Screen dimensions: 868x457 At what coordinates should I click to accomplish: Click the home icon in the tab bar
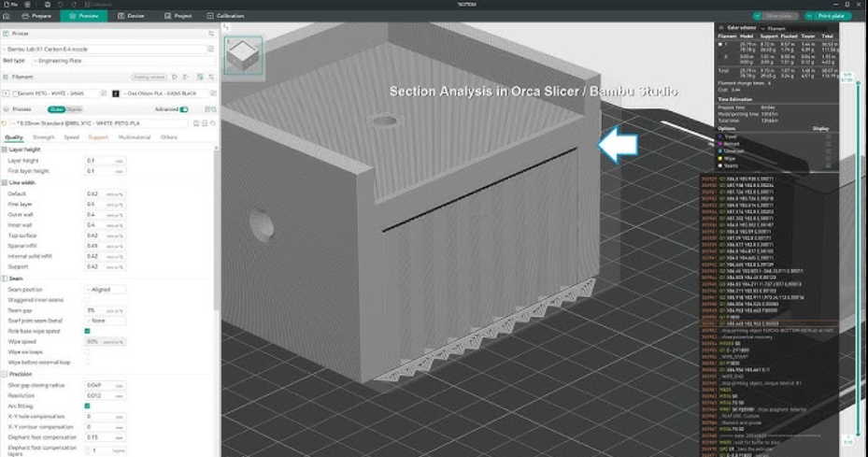[x=7, y=16]
